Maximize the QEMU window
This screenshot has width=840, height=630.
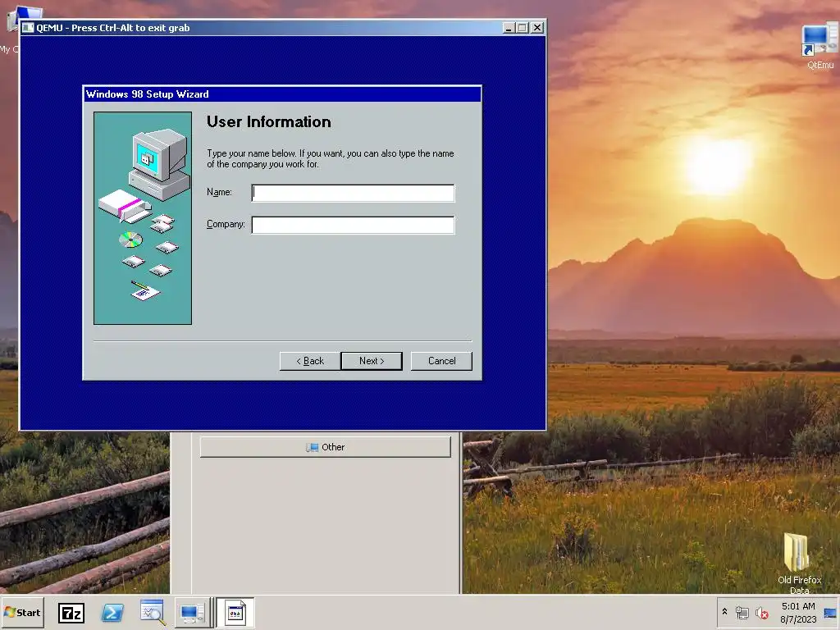523,28
